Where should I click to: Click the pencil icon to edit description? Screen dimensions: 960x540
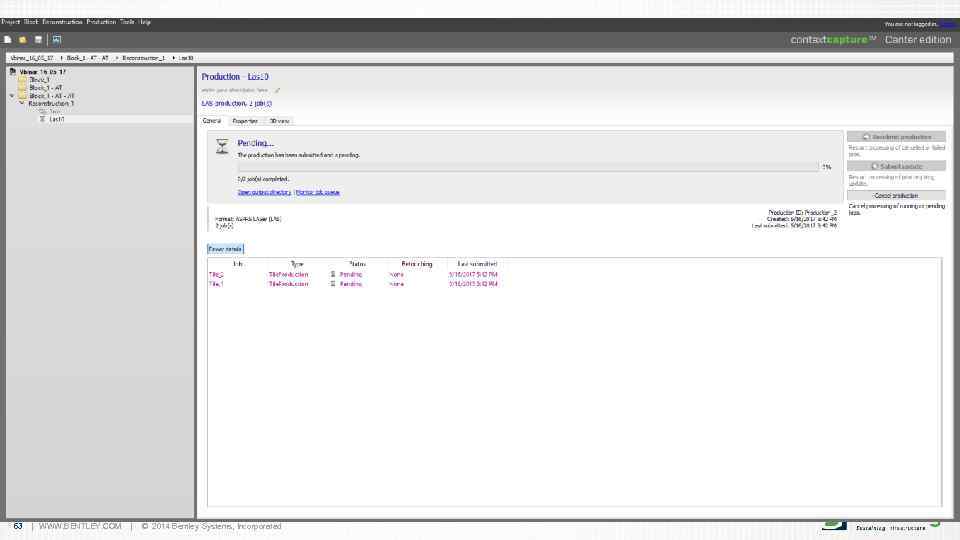tap(277, 90)
